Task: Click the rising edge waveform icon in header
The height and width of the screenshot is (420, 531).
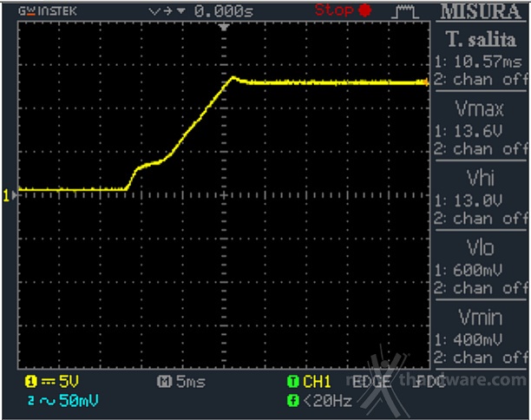Action: pyautogui.click(x=405, y=11)
